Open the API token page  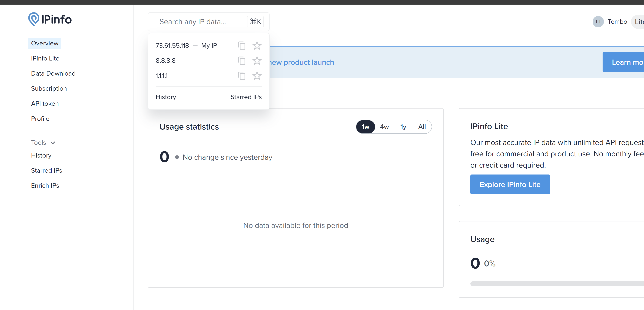click(45, 104)
